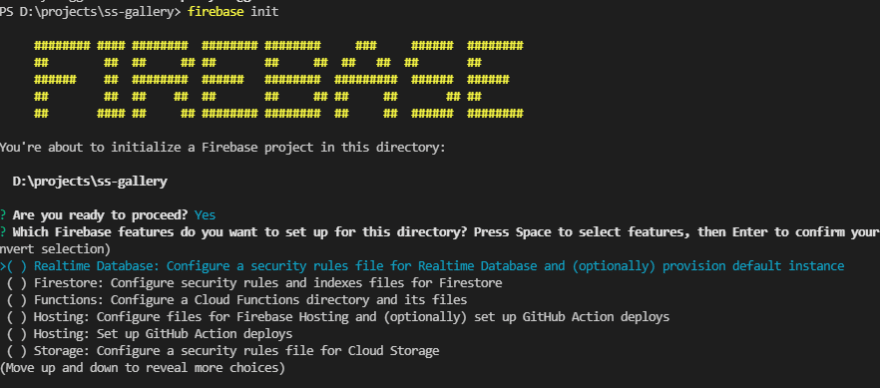Select Hosting Configure files for Firebase Hosting text
The width and height of the screenshot is (880, 388).
pos(351,317)
